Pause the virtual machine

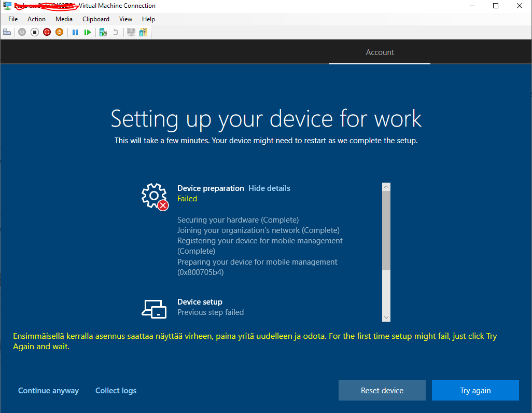(75, 32)
